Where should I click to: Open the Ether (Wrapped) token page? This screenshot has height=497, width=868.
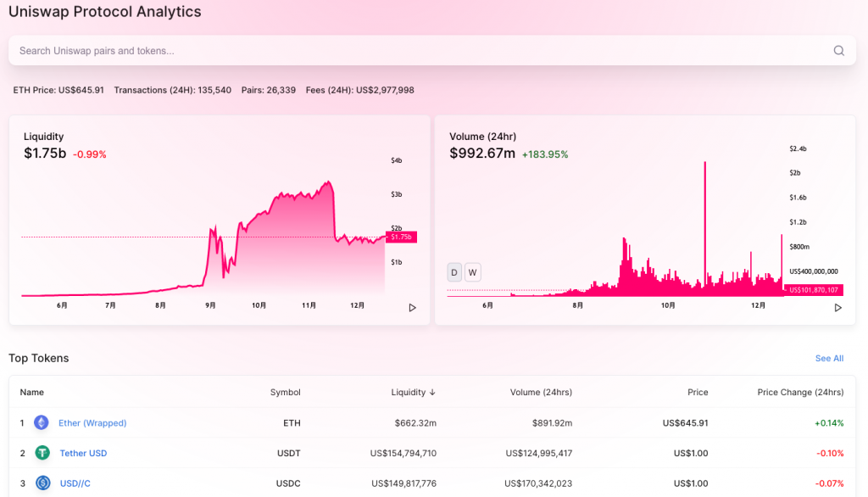[92, 422]
